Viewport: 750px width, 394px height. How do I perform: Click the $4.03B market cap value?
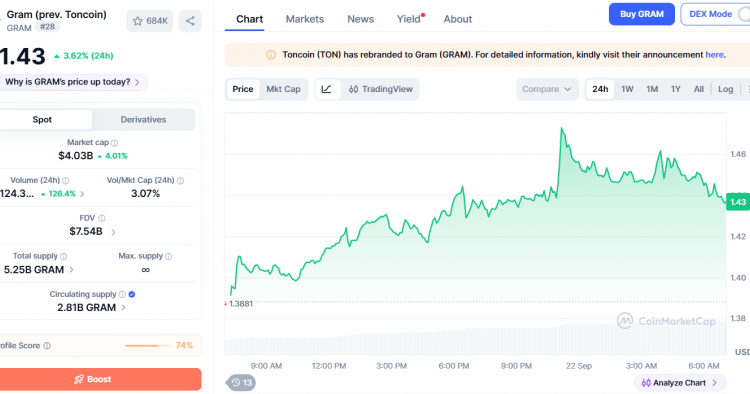click(76, 156)
